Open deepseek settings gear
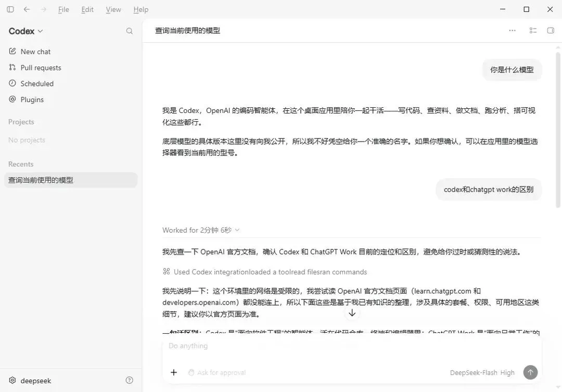Screen dimensions: 562x392 [12, 380]
